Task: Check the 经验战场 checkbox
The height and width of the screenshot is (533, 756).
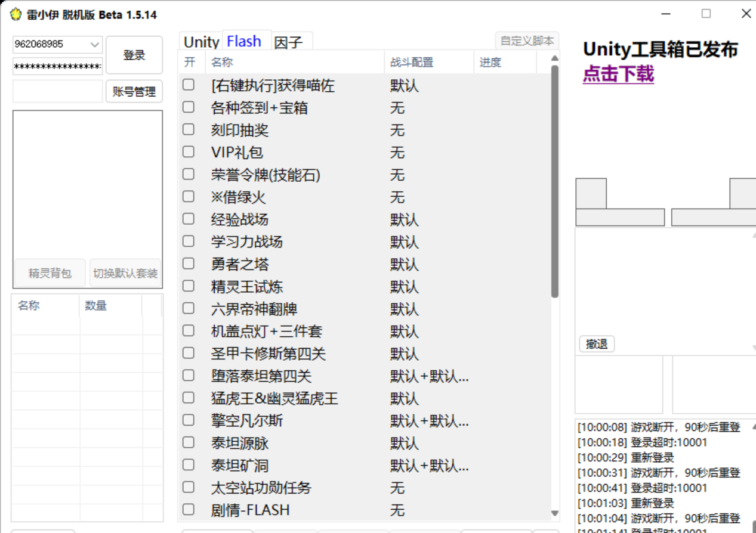Action: click(189, 219)
